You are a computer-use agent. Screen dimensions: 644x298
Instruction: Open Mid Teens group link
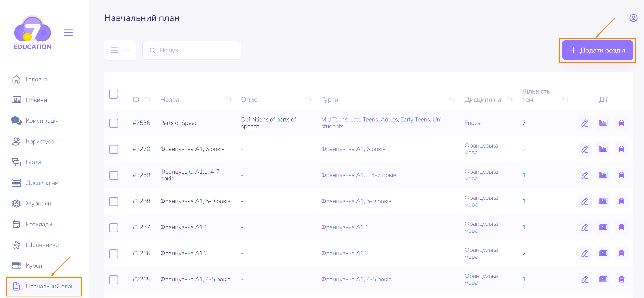[x=334, y=119]
